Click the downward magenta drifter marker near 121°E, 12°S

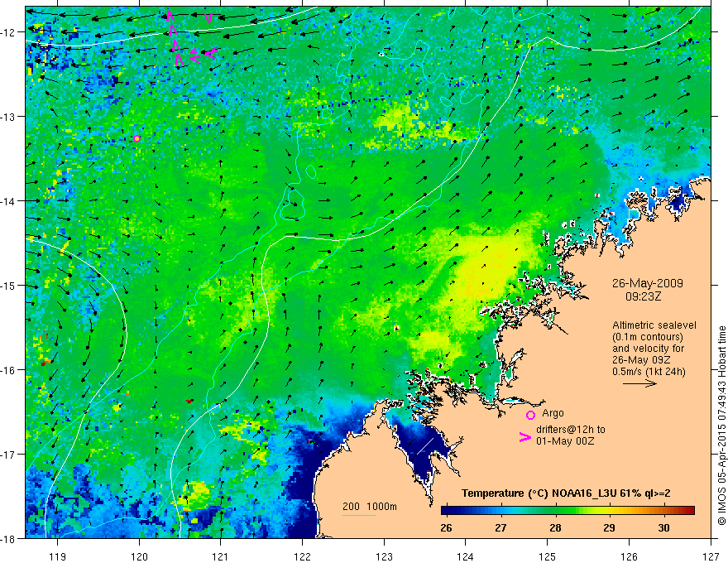[208, 18]
